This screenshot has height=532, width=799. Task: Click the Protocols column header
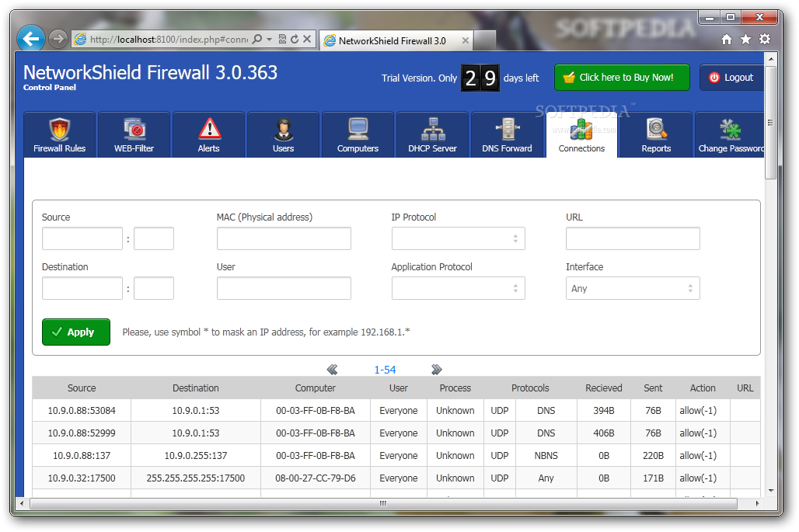coord(530,388)
